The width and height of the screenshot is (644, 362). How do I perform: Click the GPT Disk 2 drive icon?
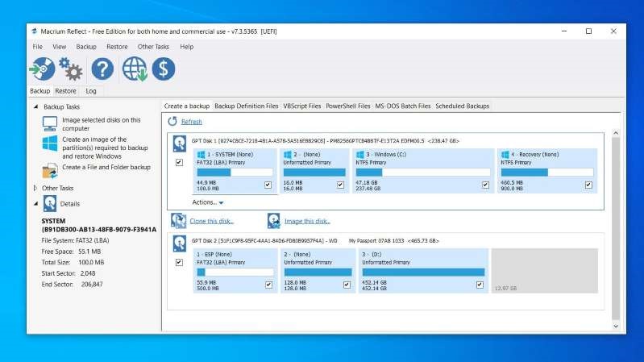pyautogui.click(x=179, y=243)
